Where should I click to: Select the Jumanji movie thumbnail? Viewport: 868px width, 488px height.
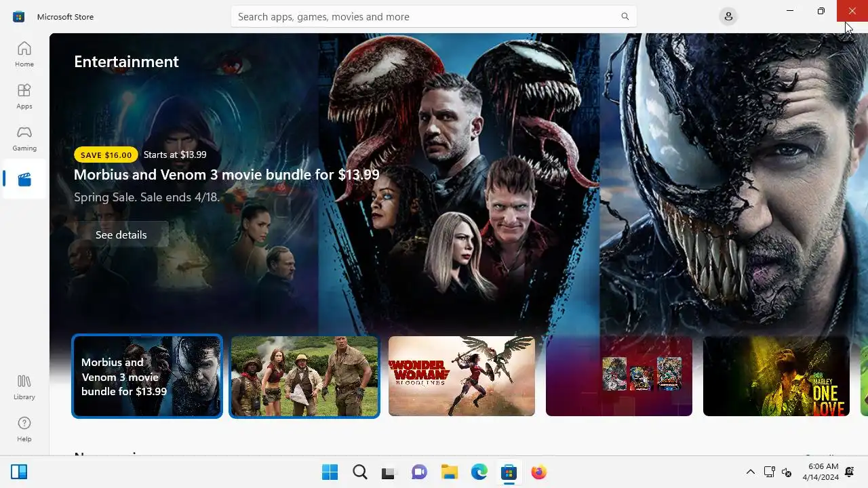tap(304, 376)
